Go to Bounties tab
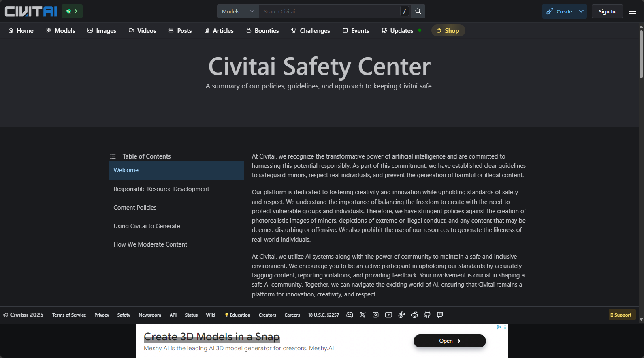 (262, 31)
